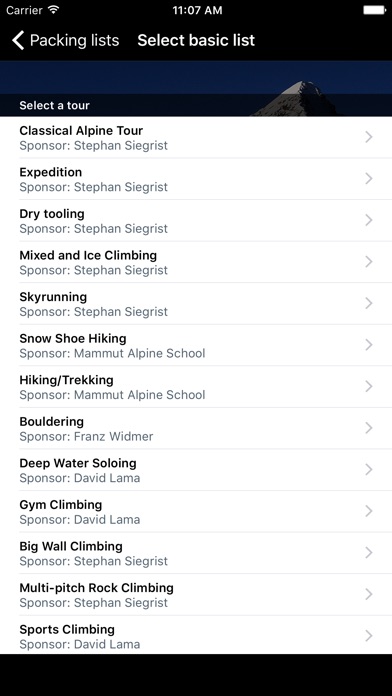This screenshot has width=392, height=696.
Task: Tap the Big Wall Climbing arrow icon
Action: pyautogui.click(x=368, y=553)
